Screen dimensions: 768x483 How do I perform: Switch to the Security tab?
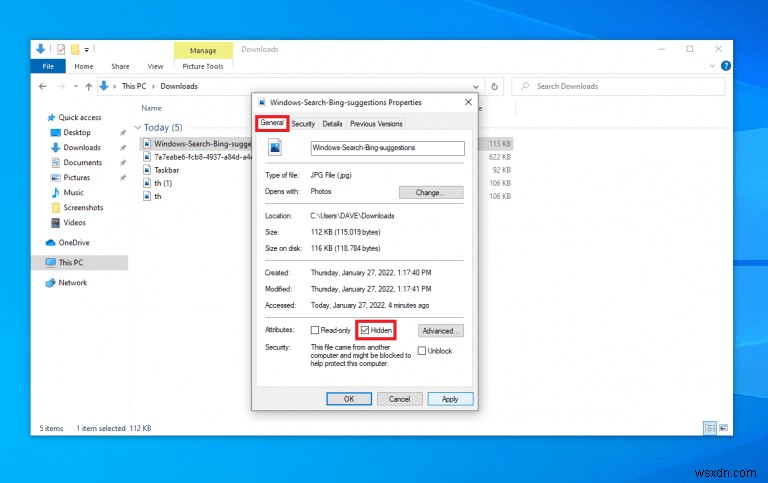pos(303,124)
